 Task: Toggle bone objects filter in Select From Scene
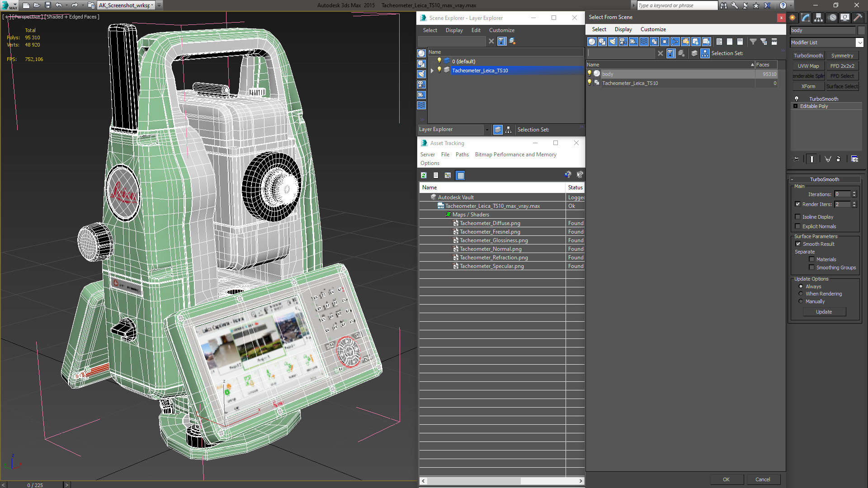click(x=675, y=42)
